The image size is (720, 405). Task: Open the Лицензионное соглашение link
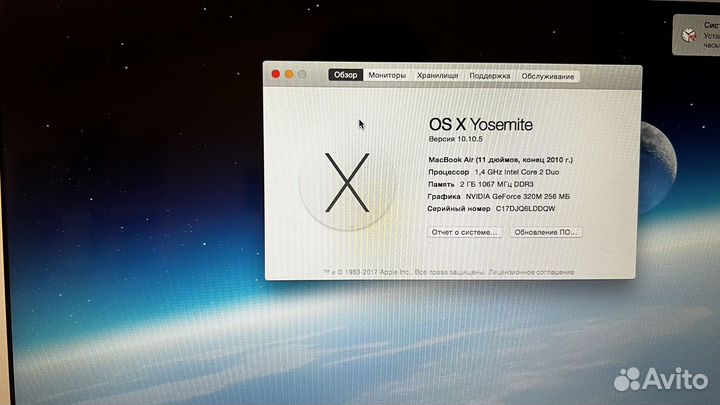pos(531,272)
